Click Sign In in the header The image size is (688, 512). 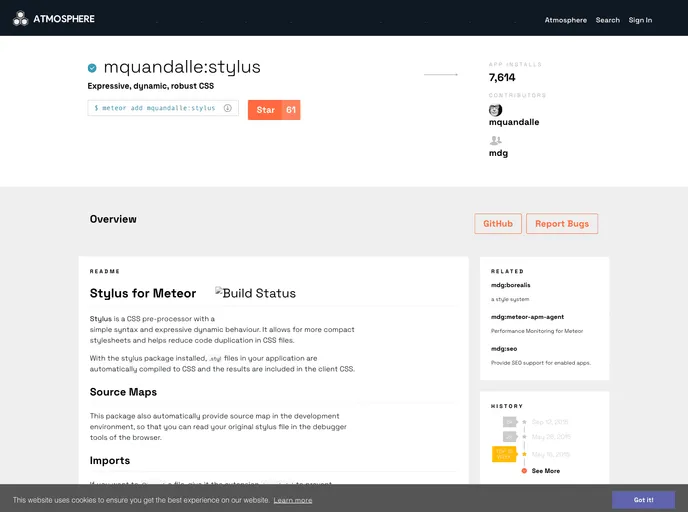pyautogui.click(x=640, y=20)
